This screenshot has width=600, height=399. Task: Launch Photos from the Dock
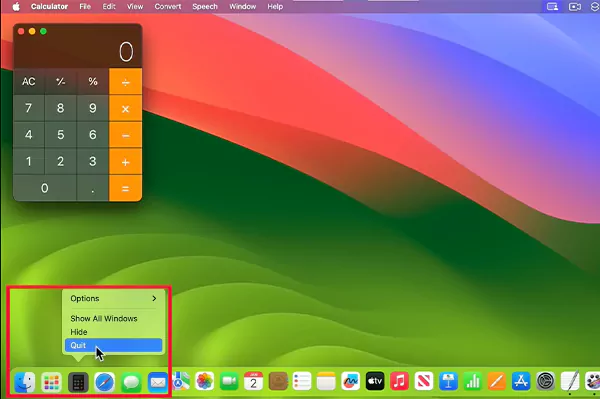205,381
